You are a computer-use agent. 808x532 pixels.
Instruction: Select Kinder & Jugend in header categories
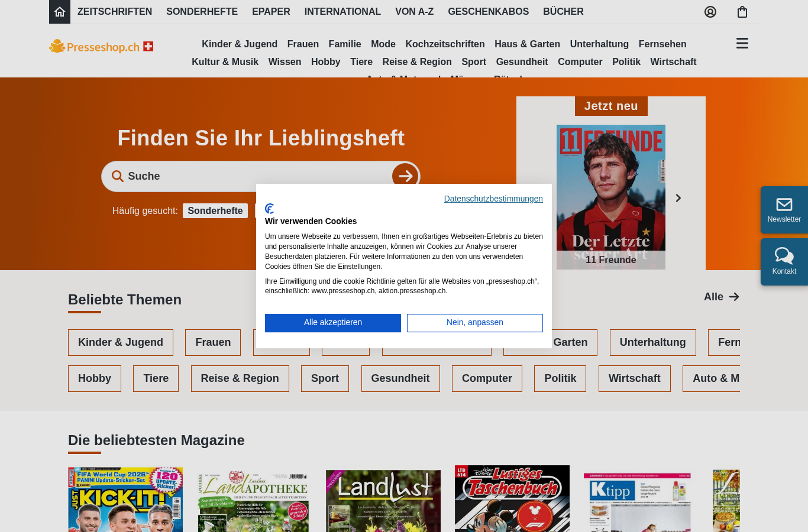[x=240, y=44]
